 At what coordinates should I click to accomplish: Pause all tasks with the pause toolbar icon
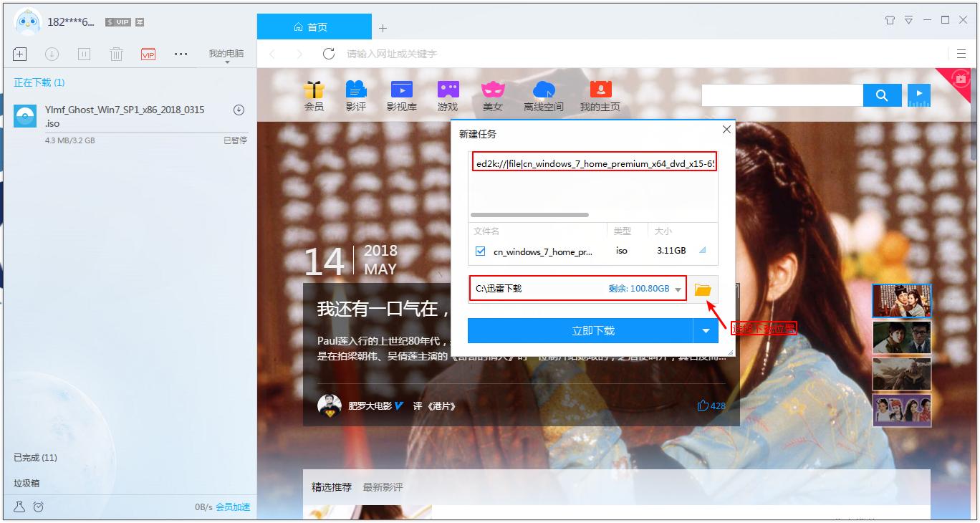point(84,54)
